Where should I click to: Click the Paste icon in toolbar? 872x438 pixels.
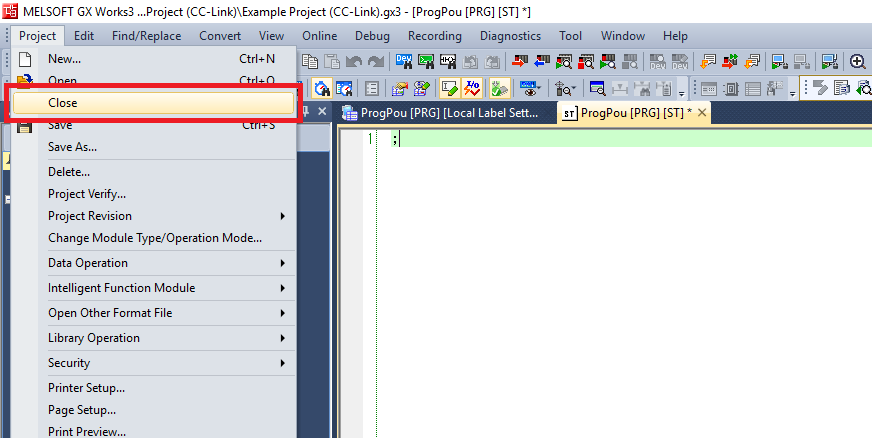pyautogui.click(x=331, y=62)
